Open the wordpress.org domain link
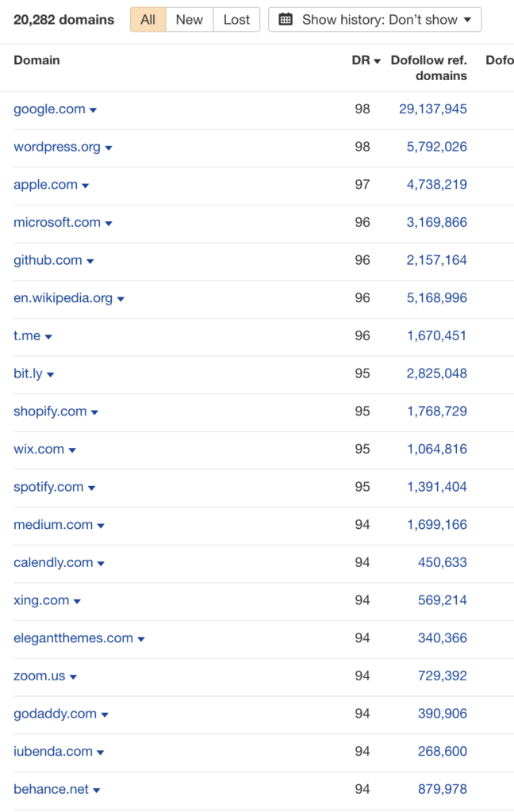The image size is (514, 812). pos(57,147)
